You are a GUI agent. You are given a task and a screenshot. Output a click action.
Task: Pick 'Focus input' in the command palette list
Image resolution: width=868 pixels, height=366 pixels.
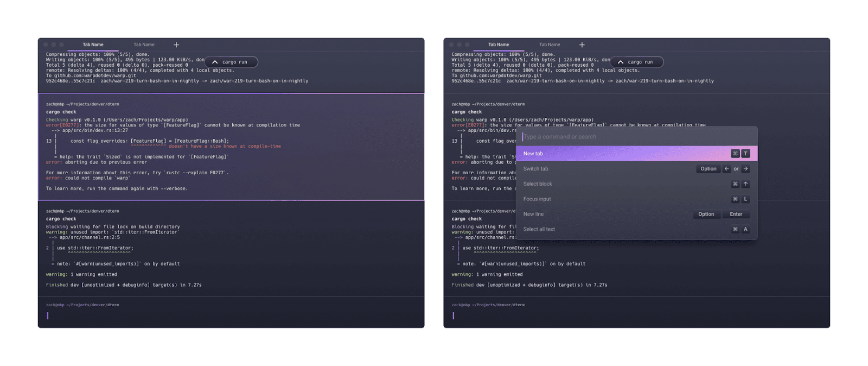point(537,199)
